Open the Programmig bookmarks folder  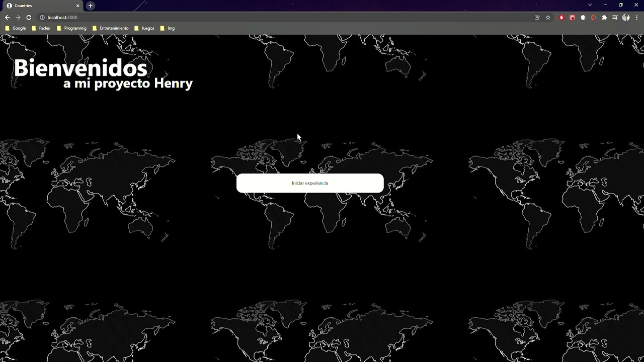(x=71, y=28)
